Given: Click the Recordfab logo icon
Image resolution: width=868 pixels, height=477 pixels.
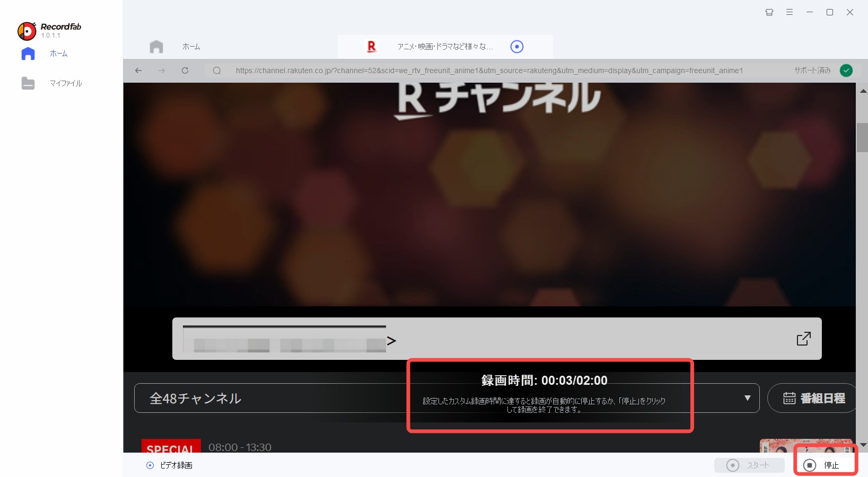Looking at the screenshot, I should 27,31.
